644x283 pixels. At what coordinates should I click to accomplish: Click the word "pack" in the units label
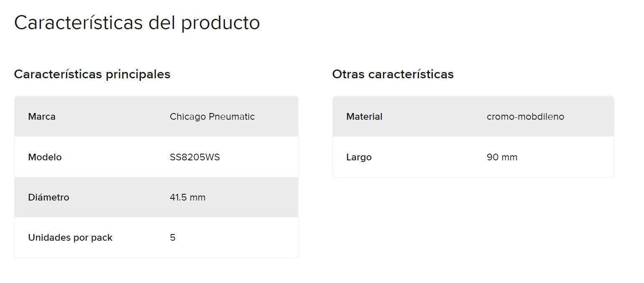coord(102,238)
